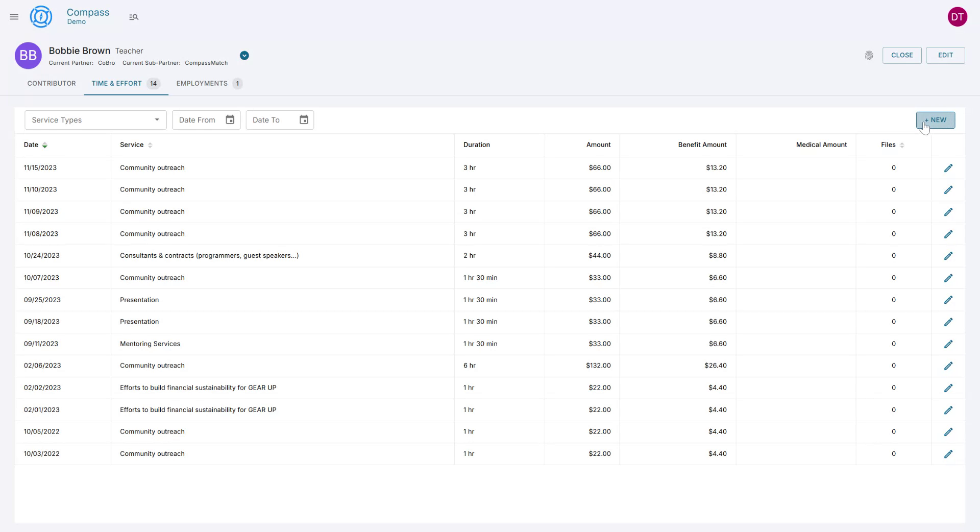Expand the chevron next to Bobbie Brown's profile

coord(244,56)
